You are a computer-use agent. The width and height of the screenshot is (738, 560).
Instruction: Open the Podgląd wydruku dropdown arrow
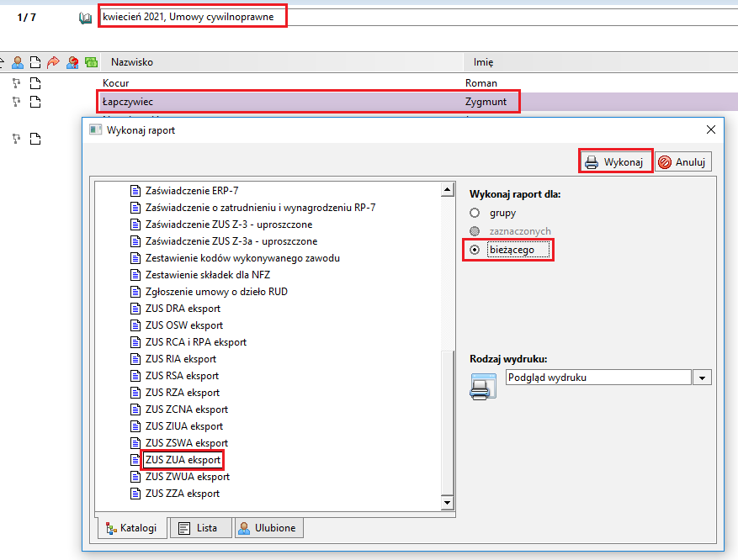click(x=702, y=378)
